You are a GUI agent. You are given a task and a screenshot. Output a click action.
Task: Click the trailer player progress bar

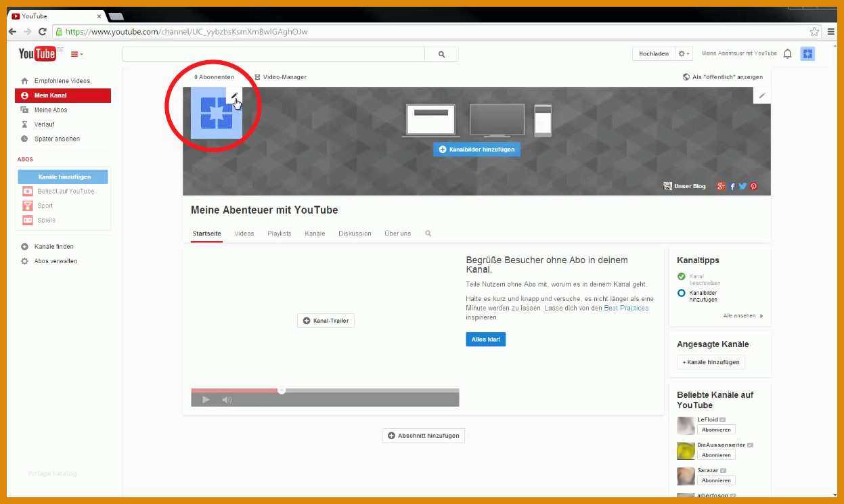(x=325, y=390)
